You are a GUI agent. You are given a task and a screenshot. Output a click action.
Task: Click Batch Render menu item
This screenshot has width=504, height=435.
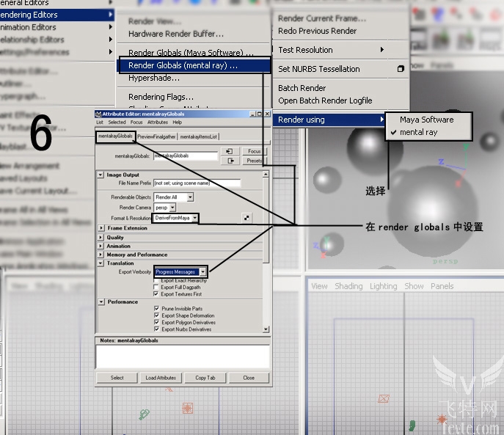click(x=302, y=88)
